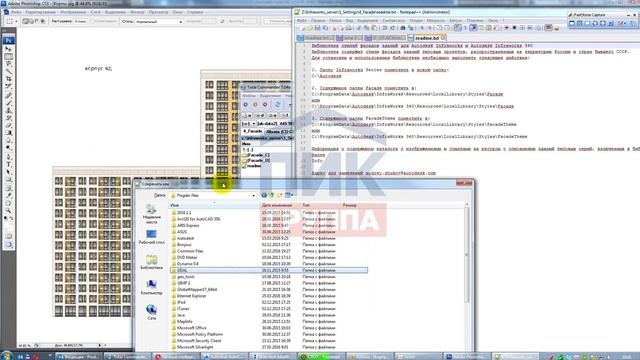
Task: Switch to the active readme.txt tab in Notepad++
Action: click(x=427, y=38)
